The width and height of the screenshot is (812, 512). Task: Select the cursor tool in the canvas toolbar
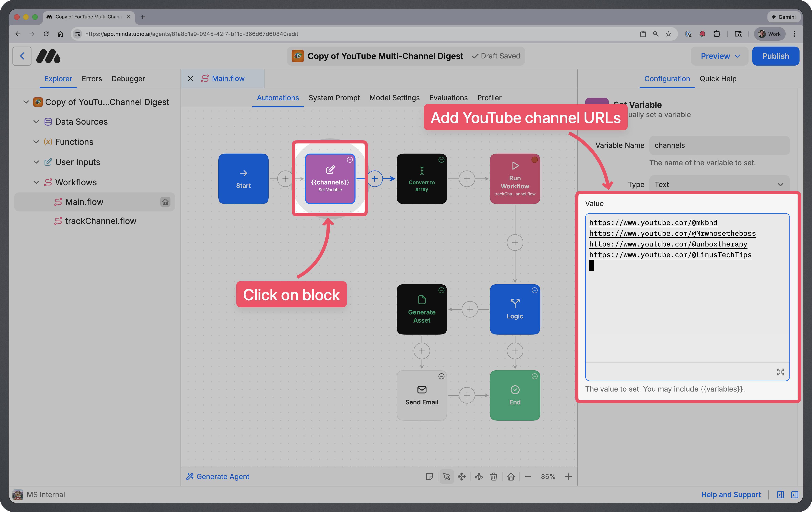pyautogui.click(x=447, y=477)
